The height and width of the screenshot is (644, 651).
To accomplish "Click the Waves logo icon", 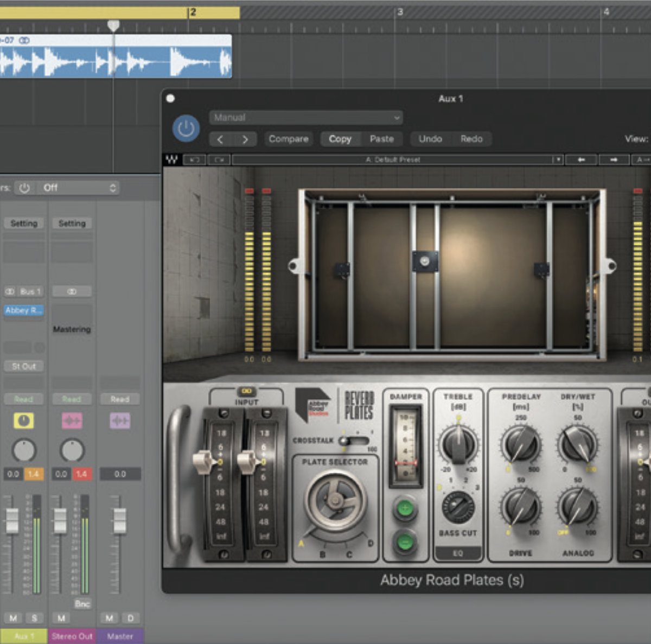I will click(x=172, y=160).
